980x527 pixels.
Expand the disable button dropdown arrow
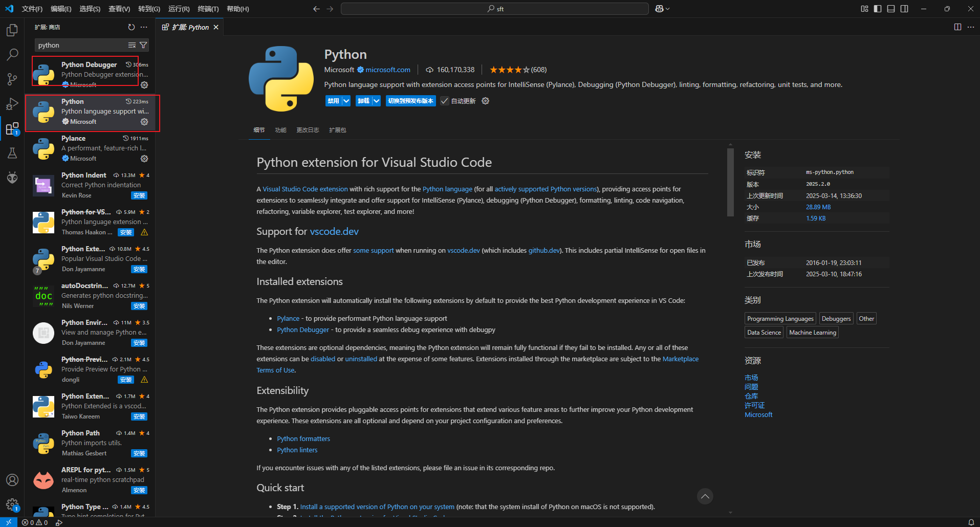tap(346, 101)
